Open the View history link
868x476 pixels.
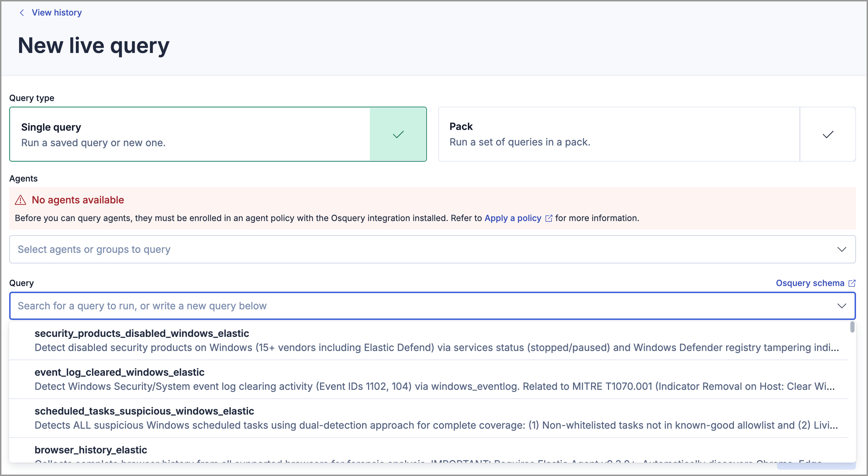point(56,13)
